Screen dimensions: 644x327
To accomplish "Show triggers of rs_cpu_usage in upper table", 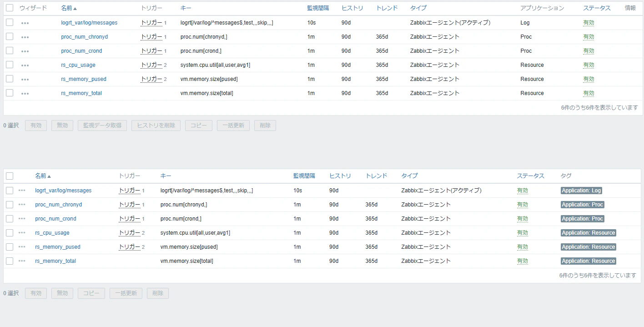I will pos(151,65).
